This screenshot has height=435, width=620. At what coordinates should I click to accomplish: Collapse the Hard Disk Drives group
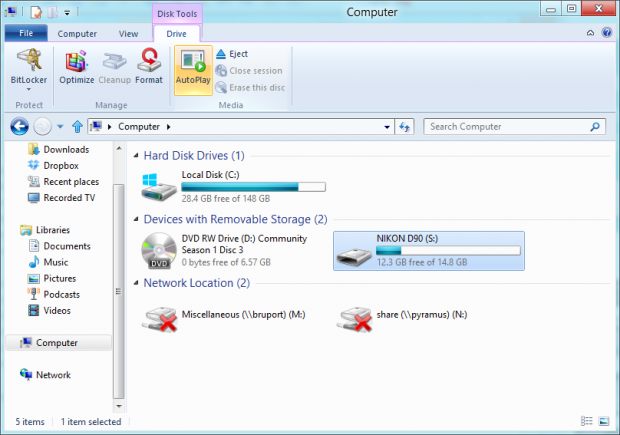(x=136, y=156)
